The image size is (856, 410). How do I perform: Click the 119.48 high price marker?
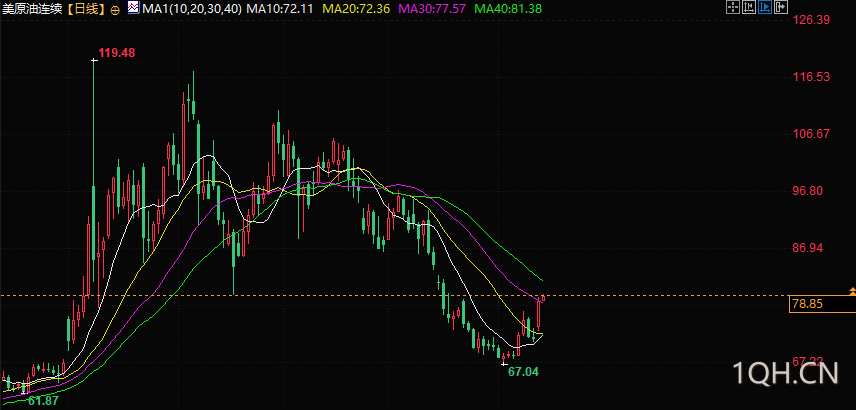tap(116, 53)
